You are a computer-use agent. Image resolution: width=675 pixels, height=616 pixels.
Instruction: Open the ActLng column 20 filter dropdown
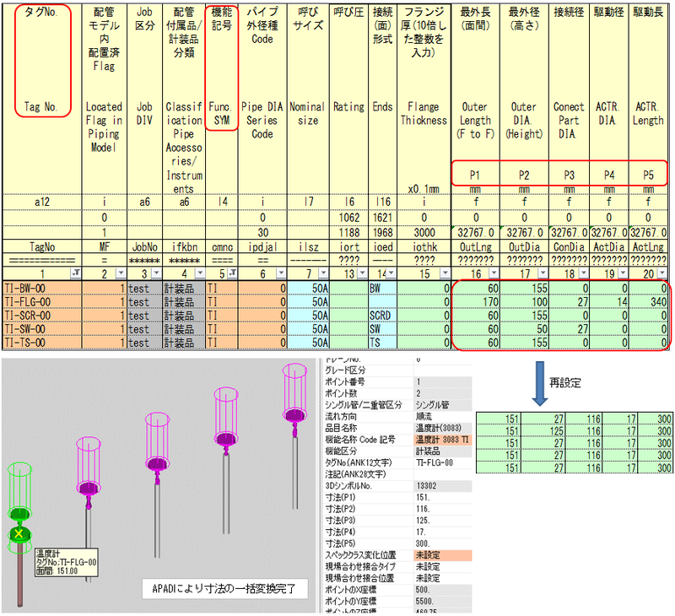pos(662,273)
